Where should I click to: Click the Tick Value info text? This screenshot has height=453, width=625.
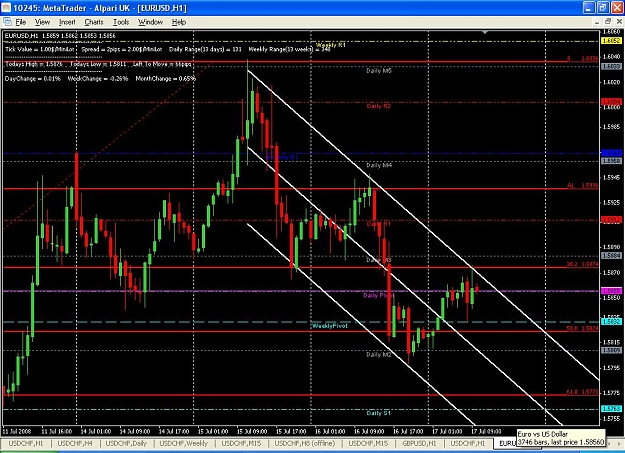point(40,49)
